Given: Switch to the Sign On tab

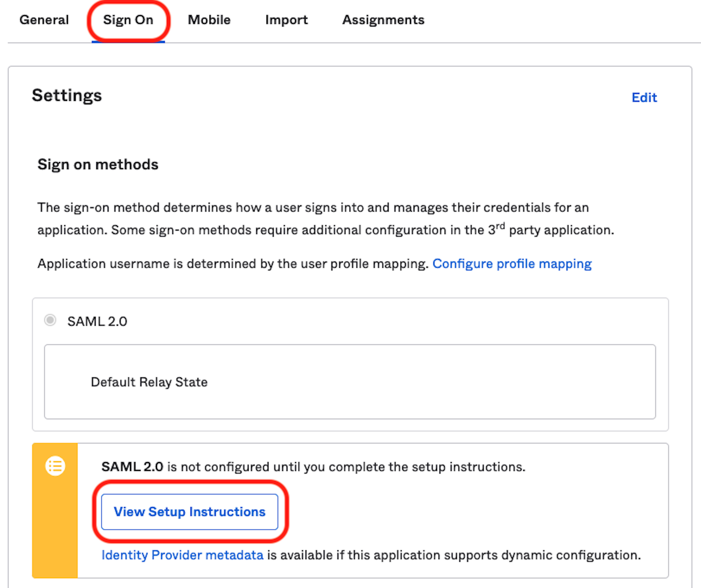Looking at the screenshot, I should 128,20.
